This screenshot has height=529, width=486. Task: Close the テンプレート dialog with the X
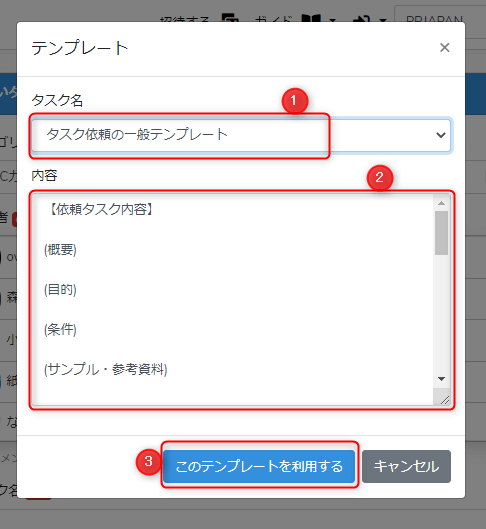tap(445, 48)
